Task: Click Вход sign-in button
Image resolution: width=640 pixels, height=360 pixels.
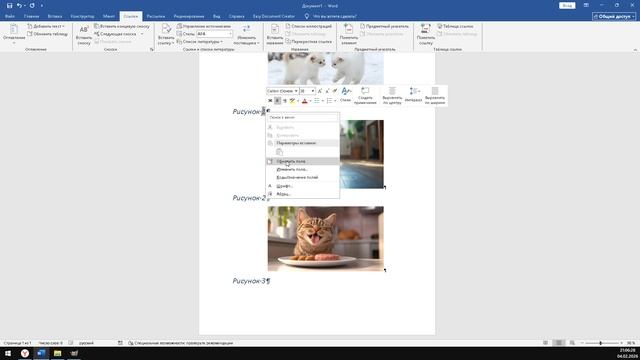Action: coord(567,6)
